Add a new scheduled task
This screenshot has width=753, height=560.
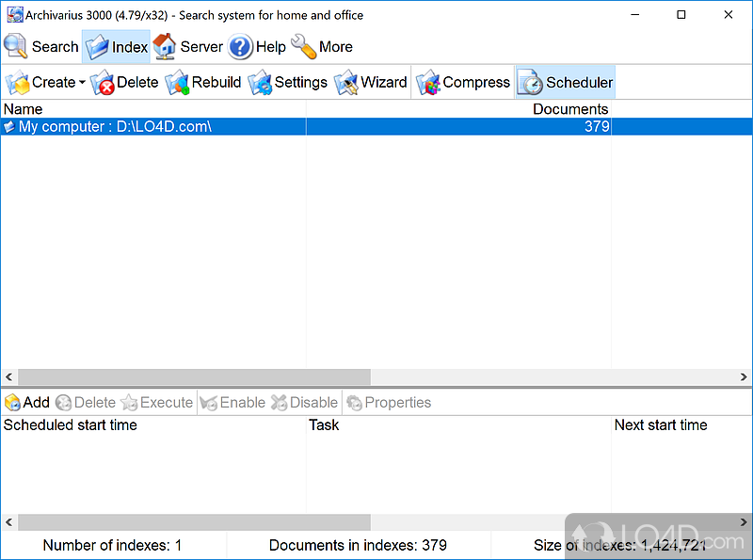(27, 403)
